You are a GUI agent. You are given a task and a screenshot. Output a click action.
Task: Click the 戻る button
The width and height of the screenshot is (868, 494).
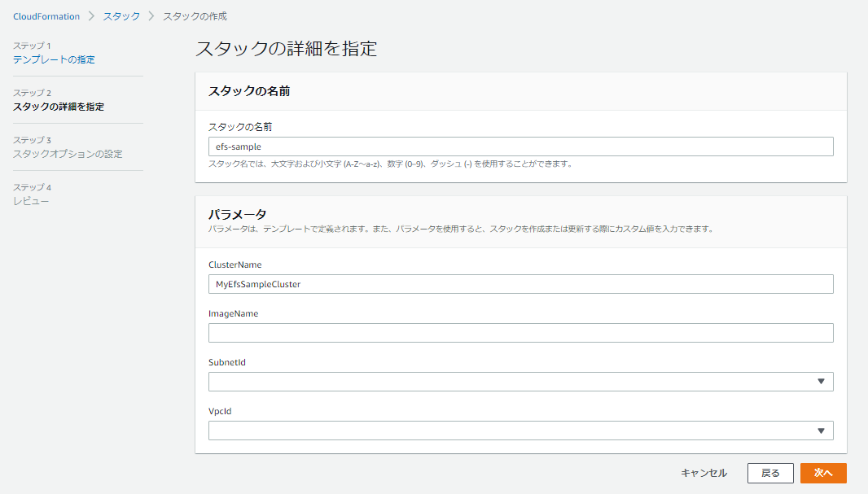[770, 473]
